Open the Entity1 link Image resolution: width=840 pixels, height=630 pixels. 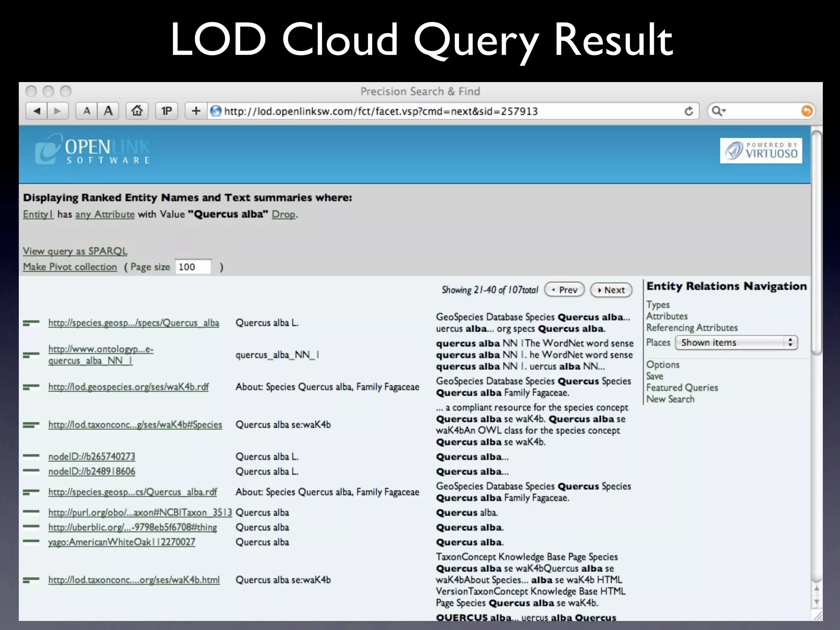coord(38,214)
